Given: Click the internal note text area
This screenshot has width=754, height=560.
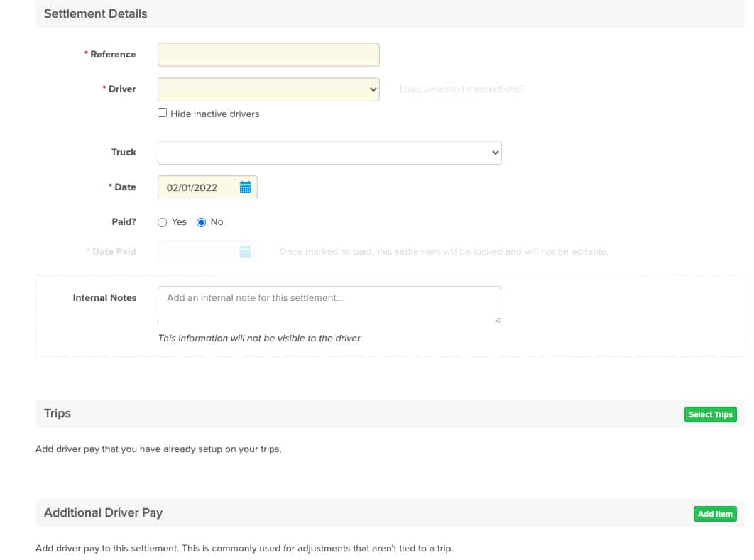Looking at the screenshot, I should [x=329, y=304].
